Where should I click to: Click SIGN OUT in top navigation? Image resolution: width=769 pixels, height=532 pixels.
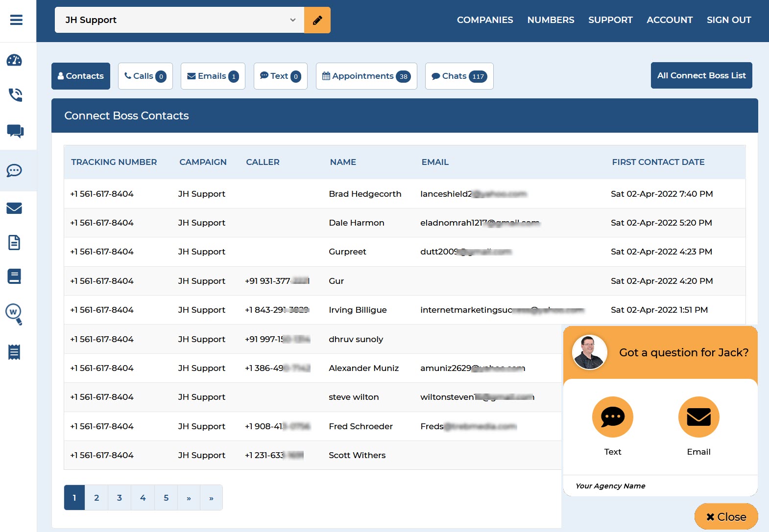coord(728,20)
